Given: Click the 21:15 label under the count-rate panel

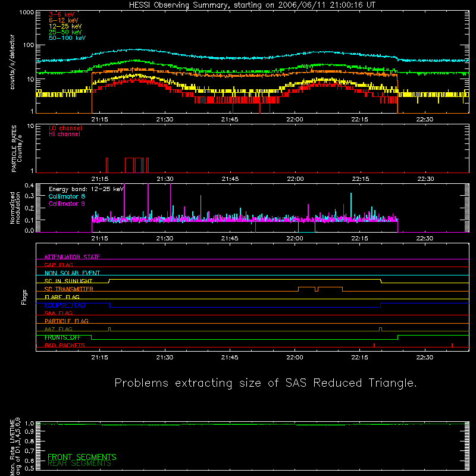Looking at the screenshot, I should click(99, 120).
